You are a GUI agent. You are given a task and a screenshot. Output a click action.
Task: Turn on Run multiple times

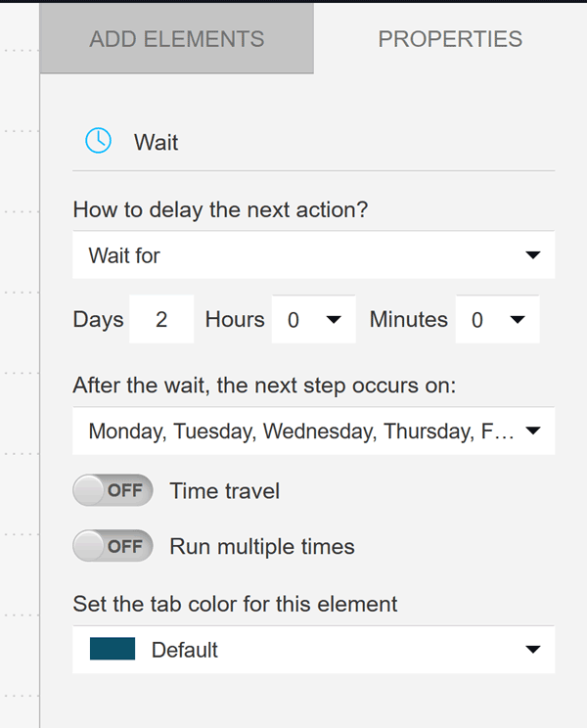pos(113,546)
